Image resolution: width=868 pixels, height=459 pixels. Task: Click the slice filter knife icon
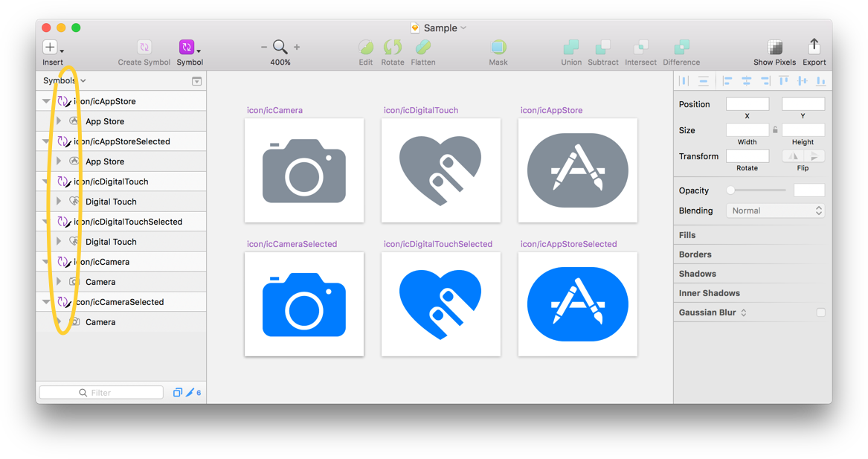(190, 393)
